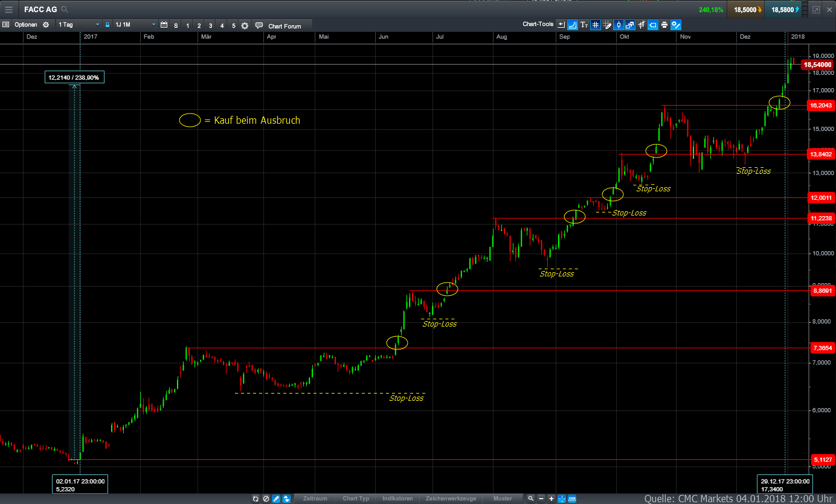Click the 18,54000 current price label
This screenshot has width=836, height=504.
tap(817, 64)
